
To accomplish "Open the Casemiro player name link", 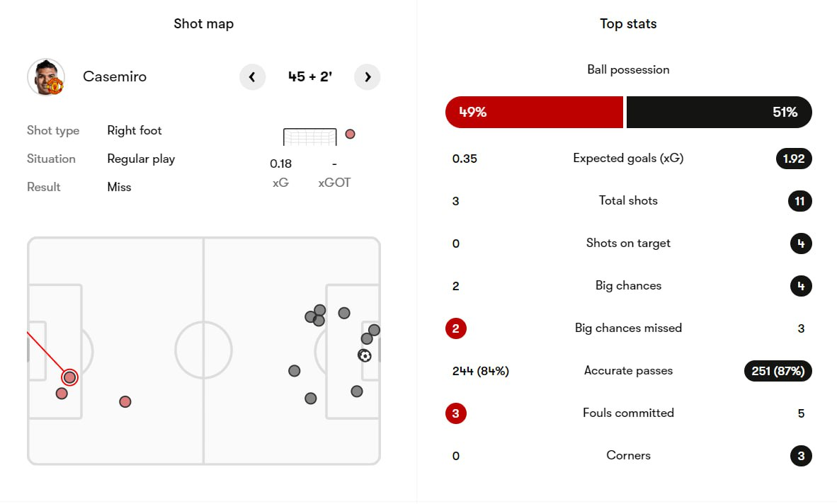I will click(115, 77).
